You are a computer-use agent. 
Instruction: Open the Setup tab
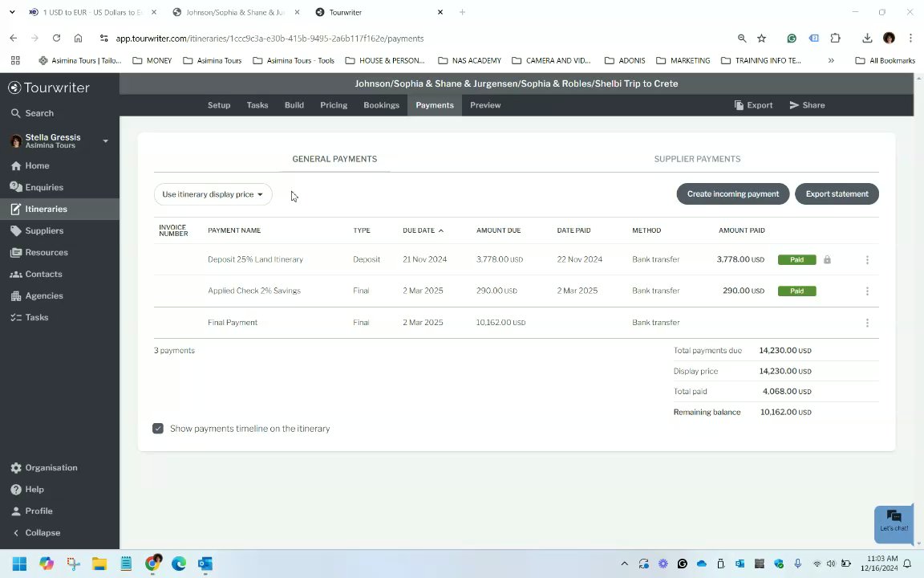point(219,105)
